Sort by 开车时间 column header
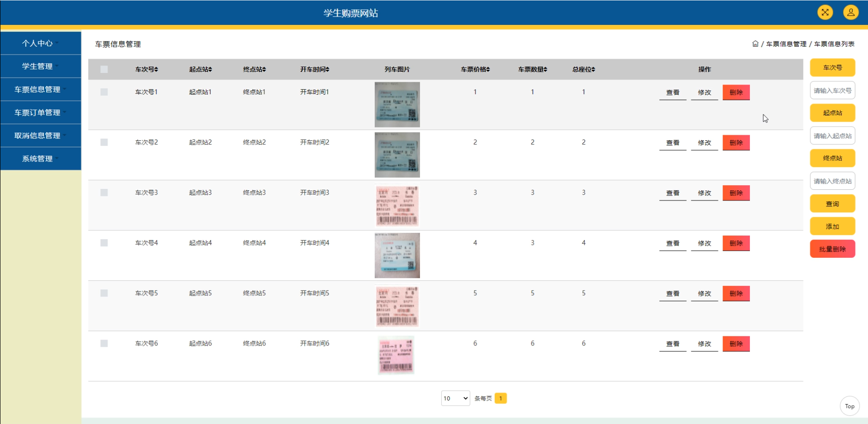This screenshot has height=424, width=868. coord(315,69)
